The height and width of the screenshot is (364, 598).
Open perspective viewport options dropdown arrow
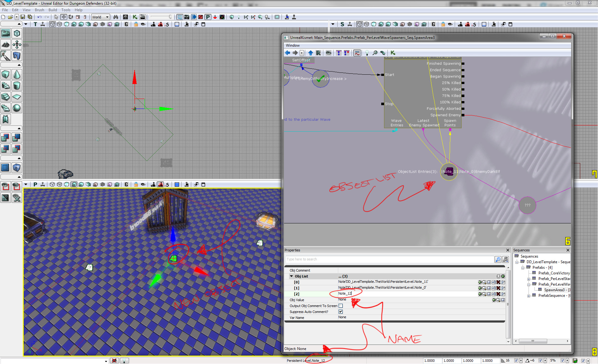pyautogui.click(x=26, y=184)
